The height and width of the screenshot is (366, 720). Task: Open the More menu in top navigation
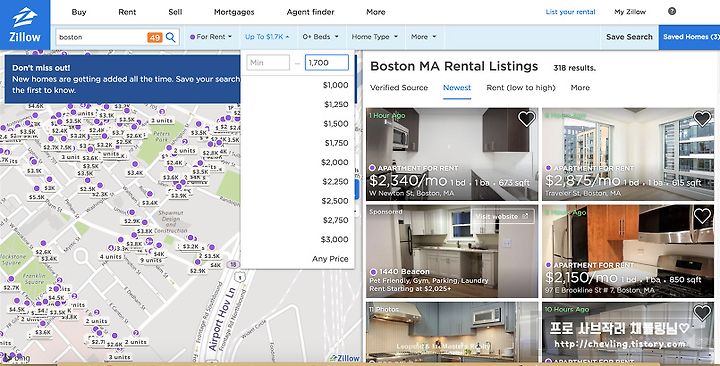pyautogui.click(x=376, y=12)
